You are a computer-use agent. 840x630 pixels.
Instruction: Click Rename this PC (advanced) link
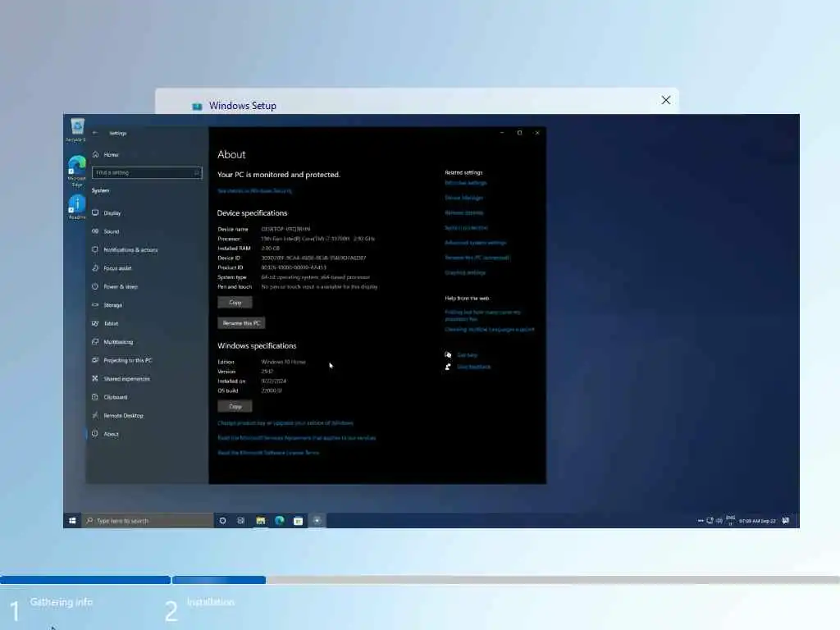(x=477, y=258)
